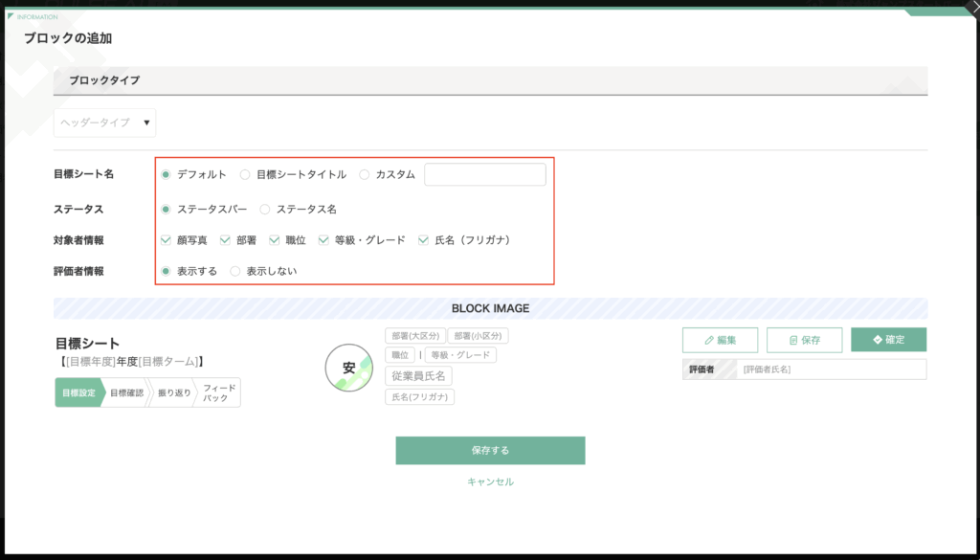Click the custom sheet name text field

(484, 174)
